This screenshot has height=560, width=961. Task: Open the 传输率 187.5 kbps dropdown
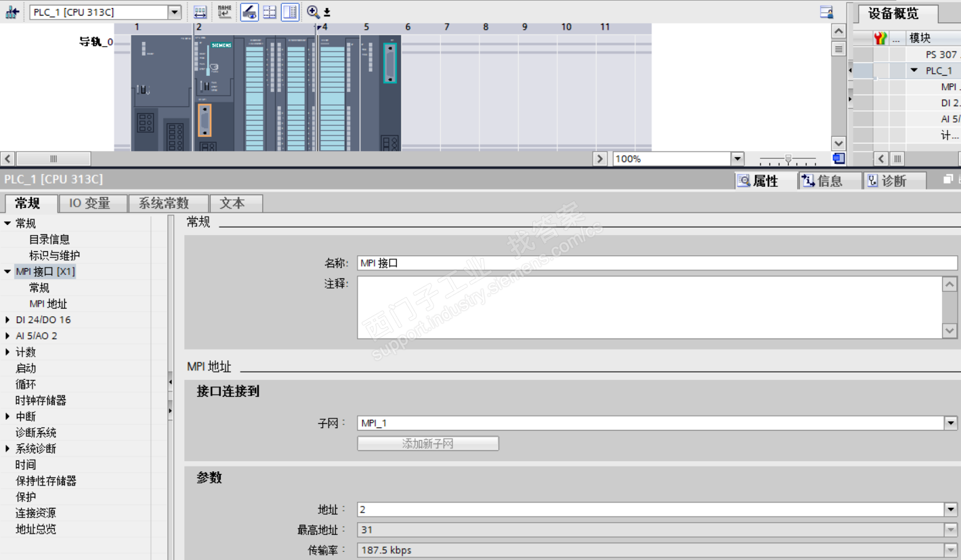pyautogui.click(x=951, y=550)
